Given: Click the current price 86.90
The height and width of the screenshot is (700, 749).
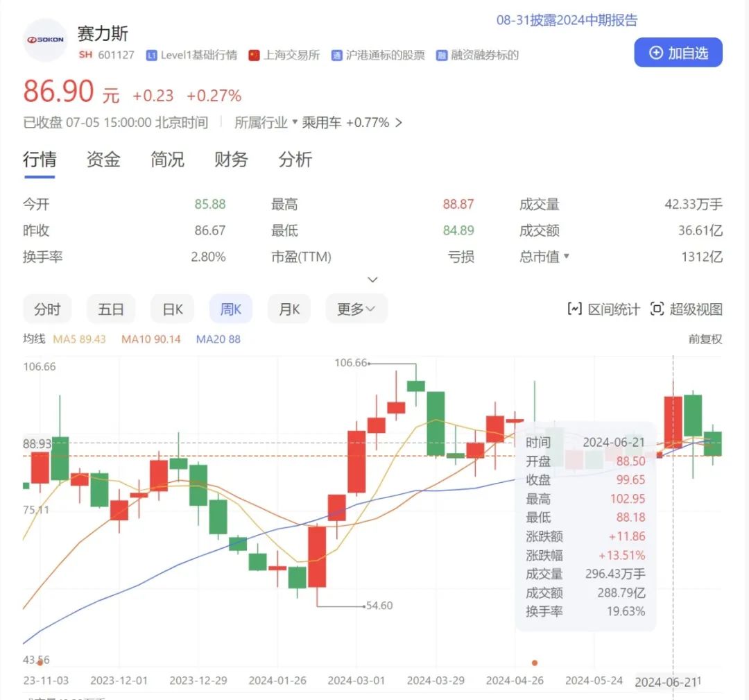Looking at the screenshot, I should point(58,92).
